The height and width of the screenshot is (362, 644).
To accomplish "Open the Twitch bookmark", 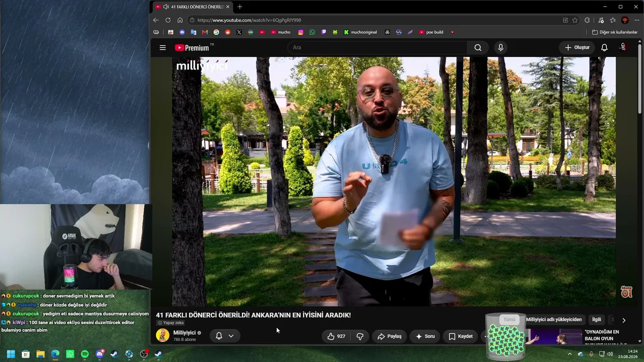I will coord(324,32).
